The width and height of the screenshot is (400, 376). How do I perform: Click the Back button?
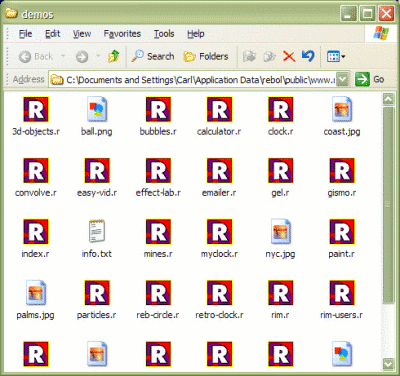pos(36,57)
